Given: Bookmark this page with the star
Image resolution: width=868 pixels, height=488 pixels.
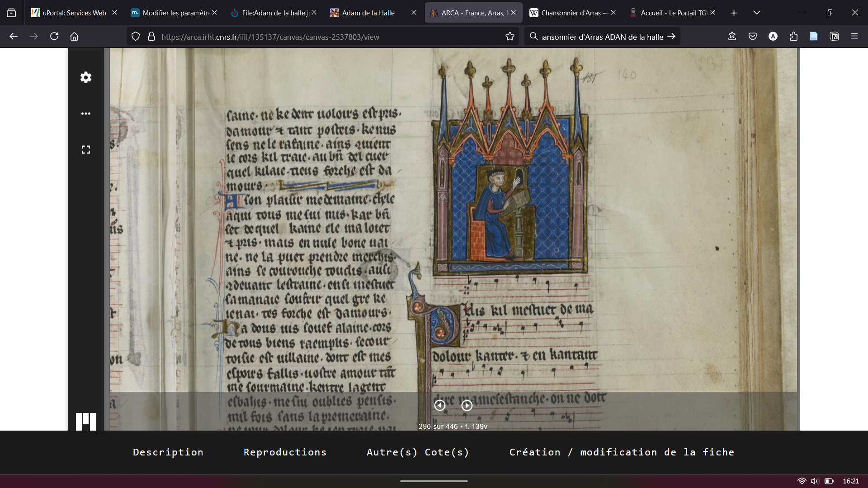Looking at the screenshot, I should [x=510, y=37].
